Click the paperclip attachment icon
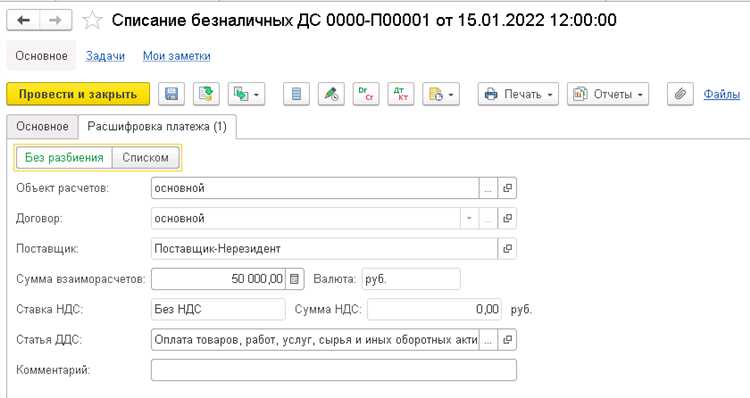The width and height of the screenshot is (750, 398). [680, 94]
